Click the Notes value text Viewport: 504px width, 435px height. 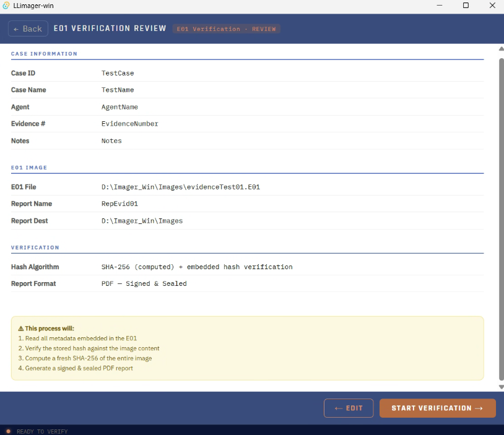pos(111,140)
